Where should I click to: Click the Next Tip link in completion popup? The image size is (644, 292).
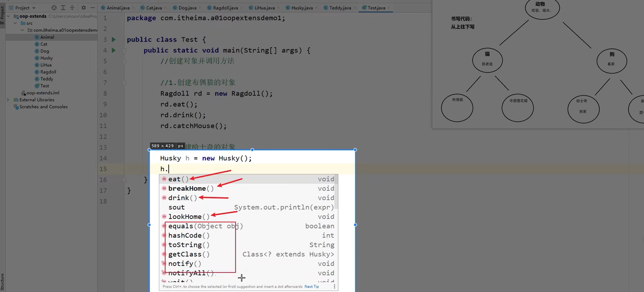click(x=311, y=287)
